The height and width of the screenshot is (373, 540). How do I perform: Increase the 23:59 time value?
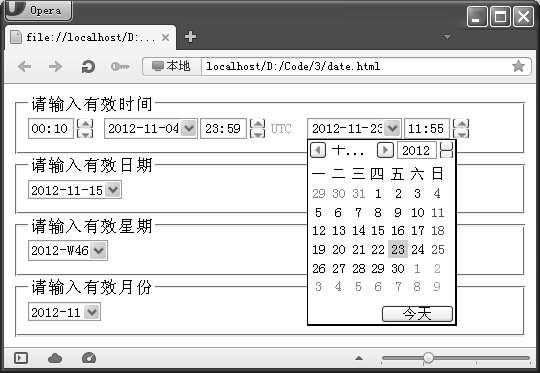(x=258, y=124)
